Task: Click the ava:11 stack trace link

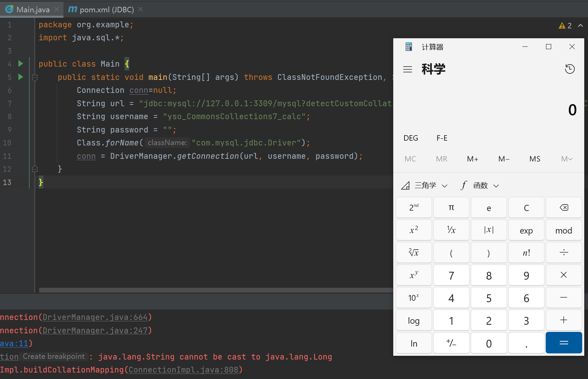Action: click(14, 343)
